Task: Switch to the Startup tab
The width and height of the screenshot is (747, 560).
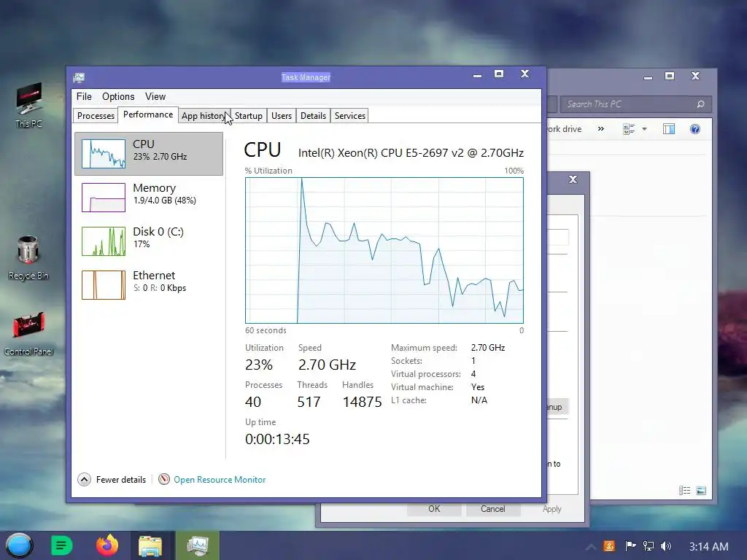Action: 248,116
